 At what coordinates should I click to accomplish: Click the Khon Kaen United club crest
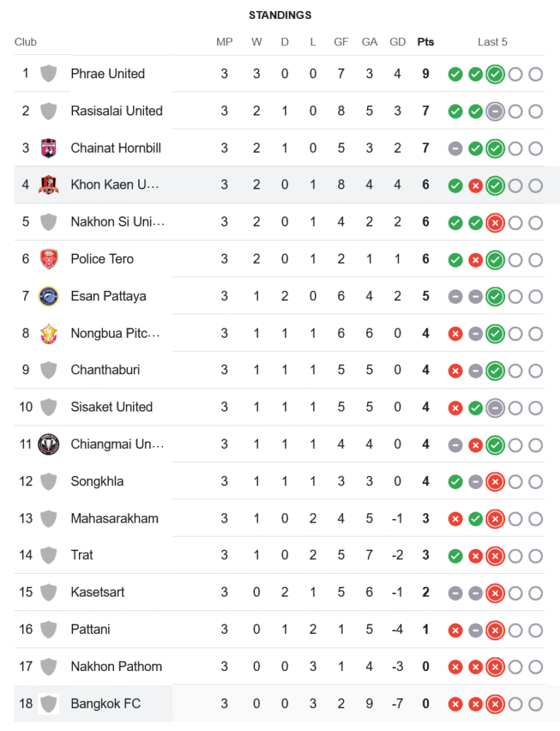[48, 185]
